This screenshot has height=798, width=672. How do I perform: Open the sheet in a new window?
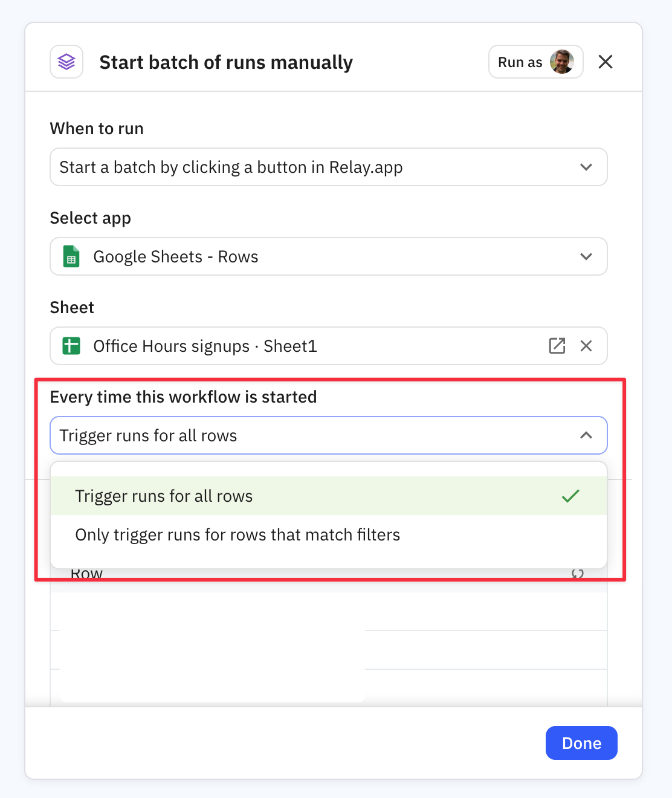557,346
